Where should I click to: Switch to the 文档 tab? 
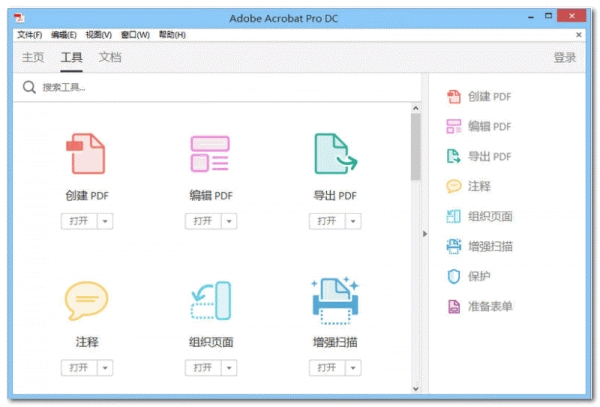click(110, 58)
